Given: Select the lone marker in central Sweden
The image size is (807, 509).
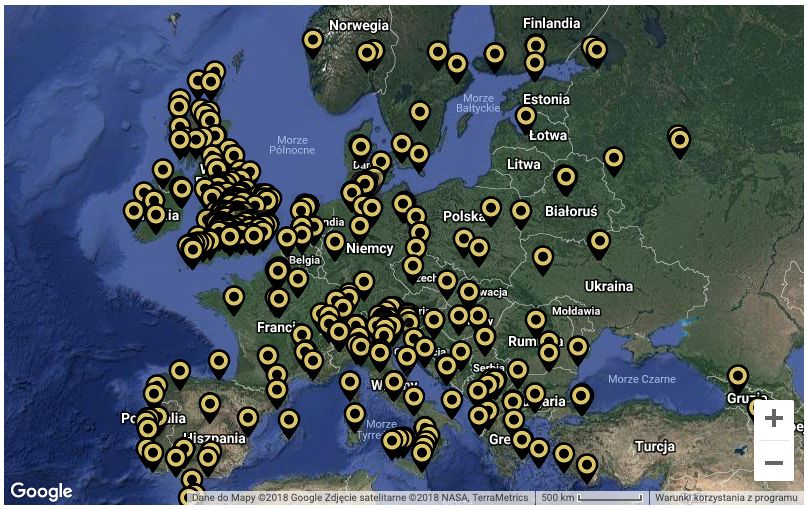Looking at the screenshot, I should coord(419,115).
